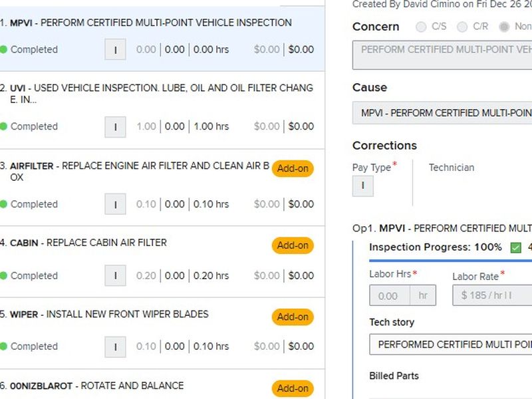This screenshot has width=532, height=399.
Task: Click pay type I box on CABIN row
Action: [x=115, y=275]
